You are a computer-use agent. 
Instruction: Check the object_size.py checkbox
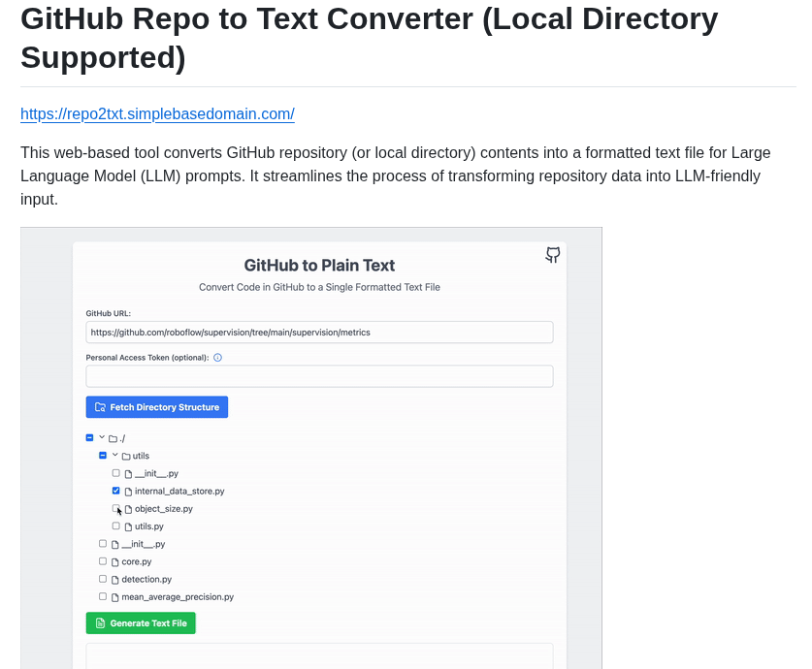(116, 508)
